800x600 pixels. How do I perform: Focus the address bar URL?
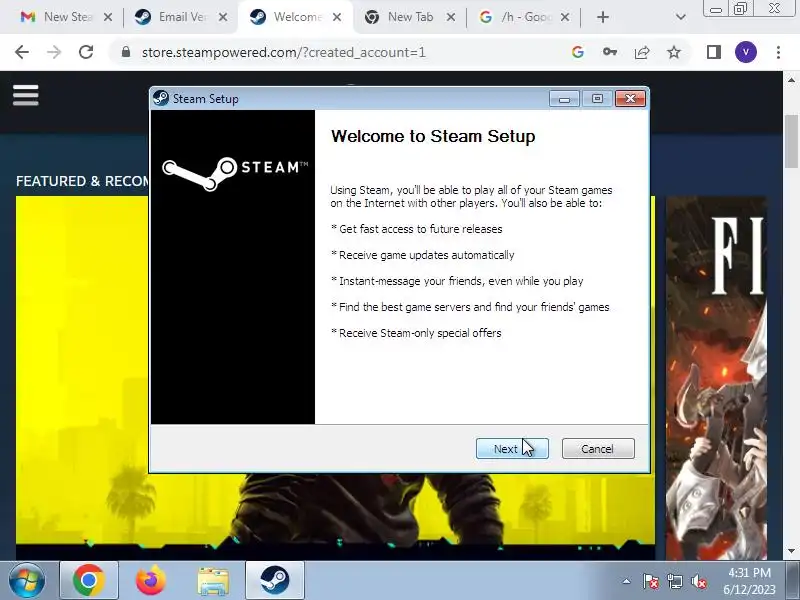point(284,53)
